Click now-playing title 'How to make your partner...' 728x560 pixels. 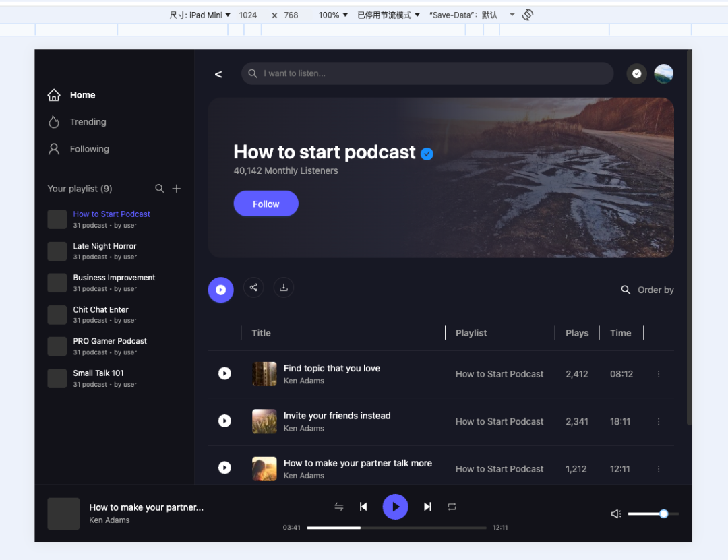pyautogui.click(x=146, y=507)
